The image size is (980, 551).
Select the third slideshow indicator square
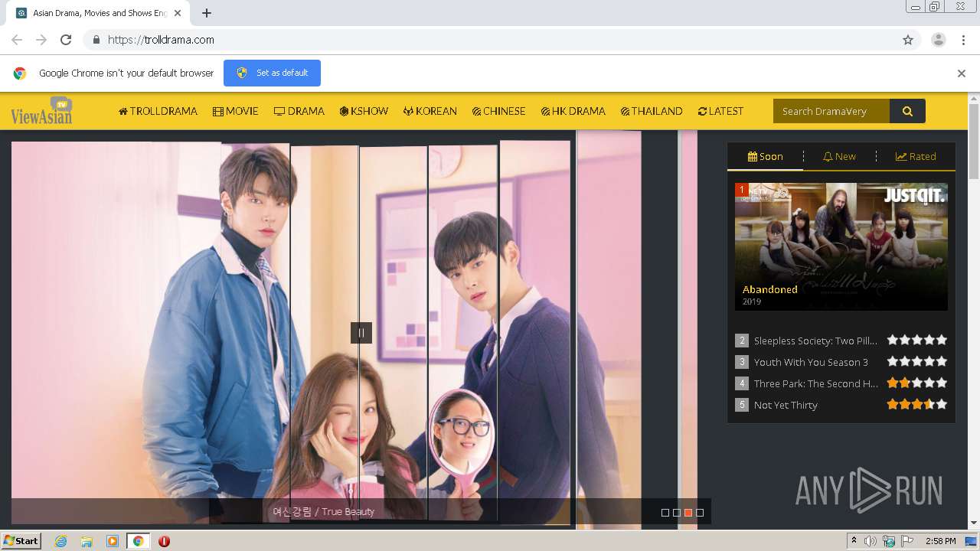tap(688, 513)
